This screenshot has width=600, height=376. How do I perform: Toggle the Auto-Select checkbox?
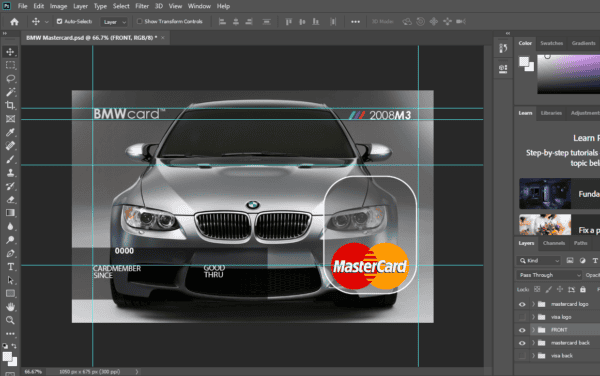tap(59, 21)
